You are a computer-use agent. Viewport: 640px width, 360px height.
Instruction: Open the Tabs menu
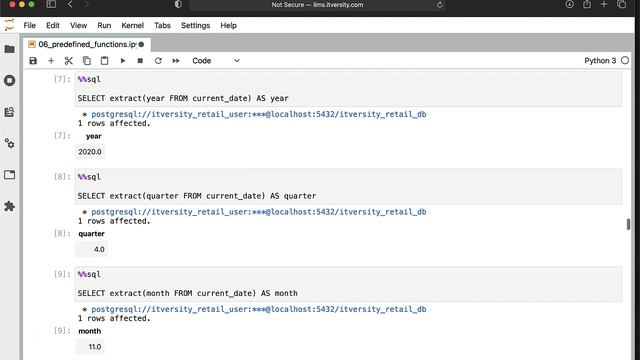[162, 25]
